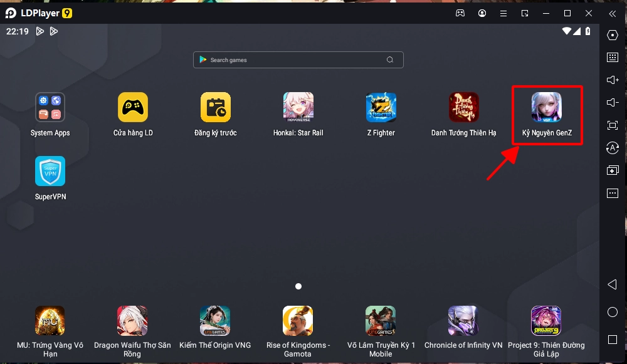This screenshot has width=627, height=364.
Task: Open the System Apps folder
Action: pyautogui.click(x=50, y=107)
